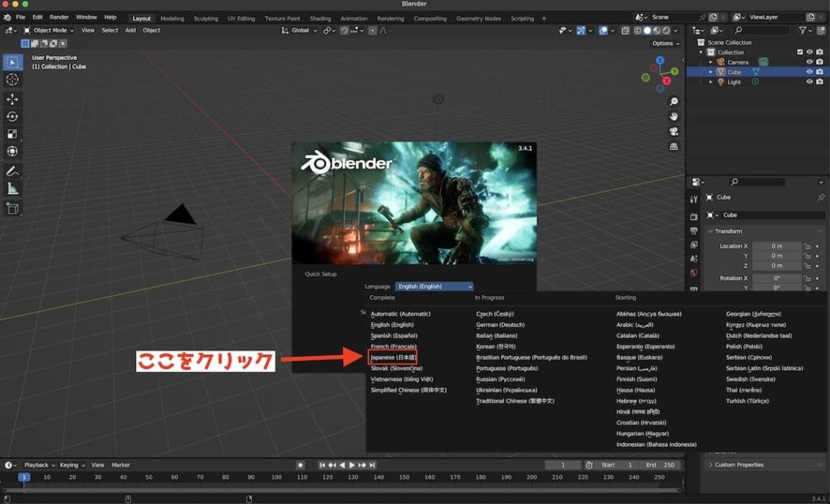Select the Add Cube tool
The width and height of the screenshot is (830, 504).
click(x=12, y=208)
